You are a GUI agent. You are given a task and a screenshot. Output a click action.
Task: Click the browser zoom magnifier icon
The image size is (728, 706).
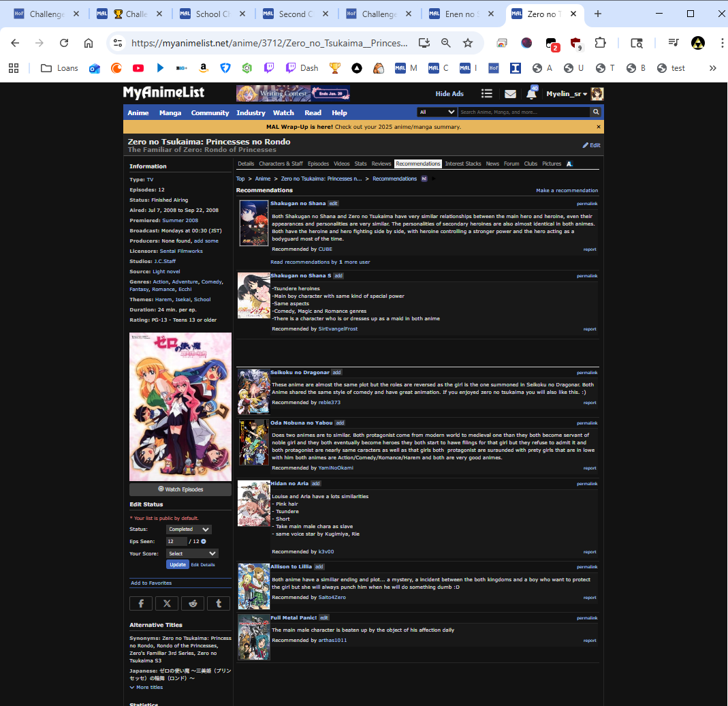[x=445, y=43]
